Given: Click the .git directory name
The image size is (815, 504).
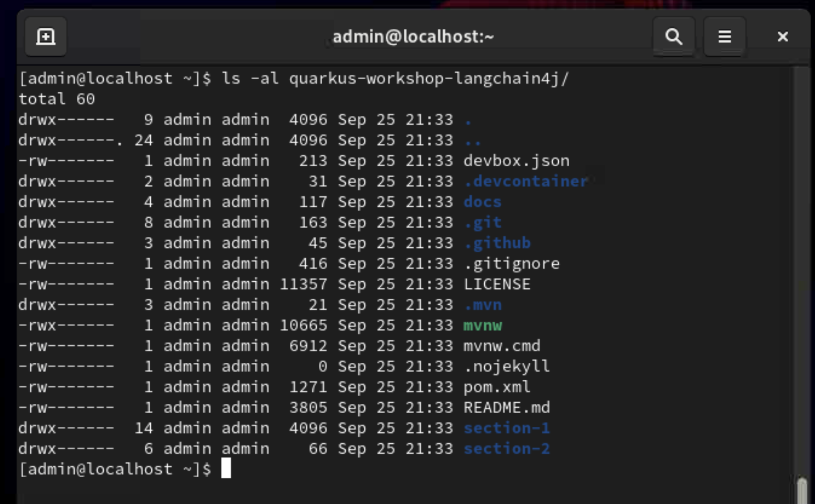Looking at the screenshot, I should [x=483, y=222].
